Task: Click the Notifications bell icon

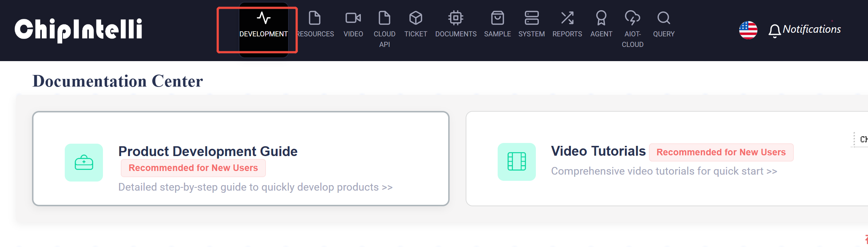Action: tap(775, 31)
